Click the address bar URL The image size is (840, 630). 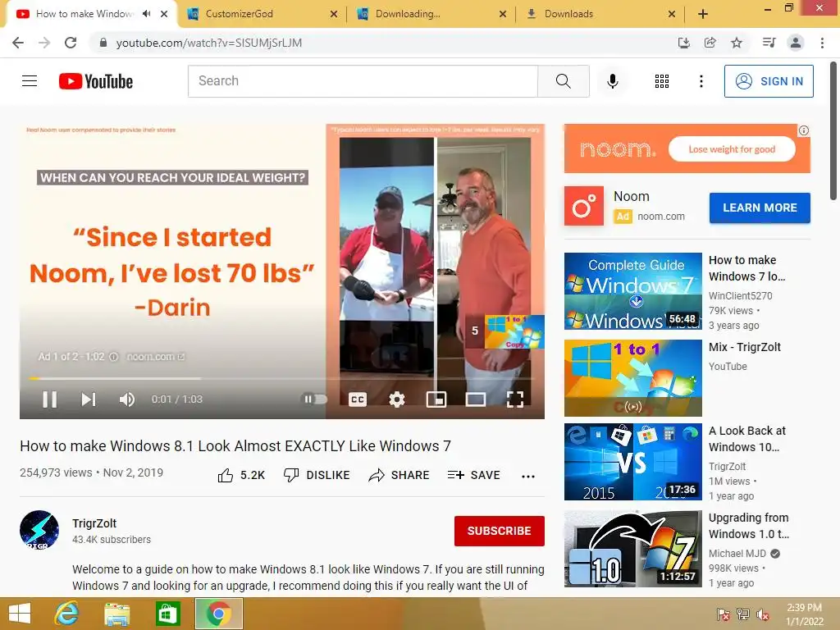point(209,43)
